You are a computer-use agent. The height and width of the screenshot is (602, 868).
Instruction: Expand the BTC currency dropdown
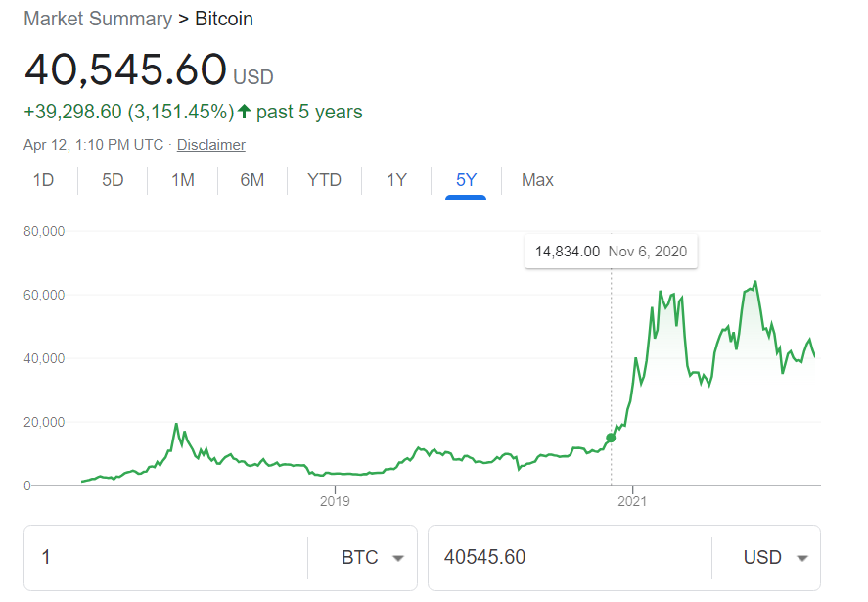click(372, 558)
